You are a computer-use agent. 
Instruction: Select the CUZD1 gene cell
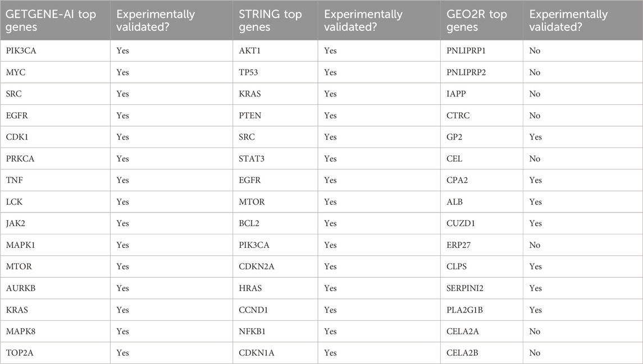[x=460, y=223]
